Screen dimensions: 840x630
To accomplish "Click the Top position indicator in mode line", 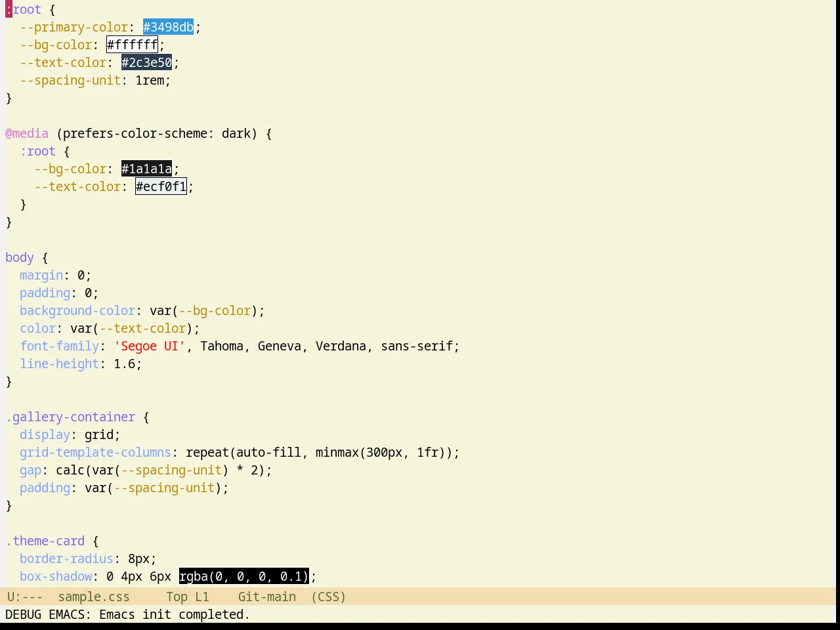I will pos(177,597).
